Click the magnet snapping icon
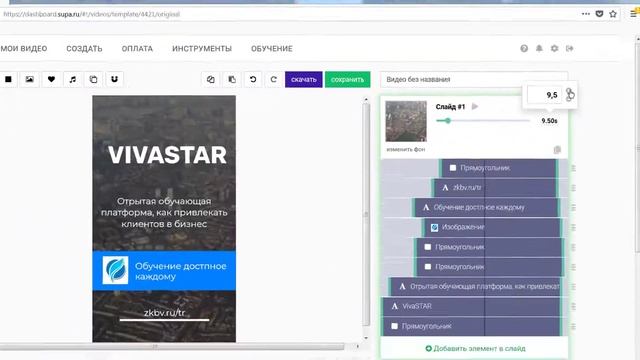This screenshot has height=360, width=640. point(115,79)
